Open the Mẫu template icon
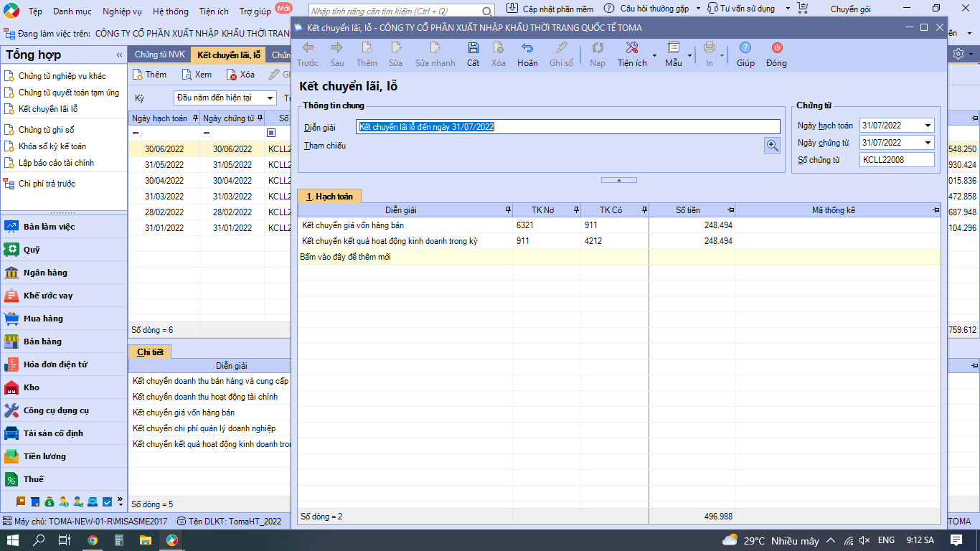This screenshot has width=980, height=551. pos(674,48)
